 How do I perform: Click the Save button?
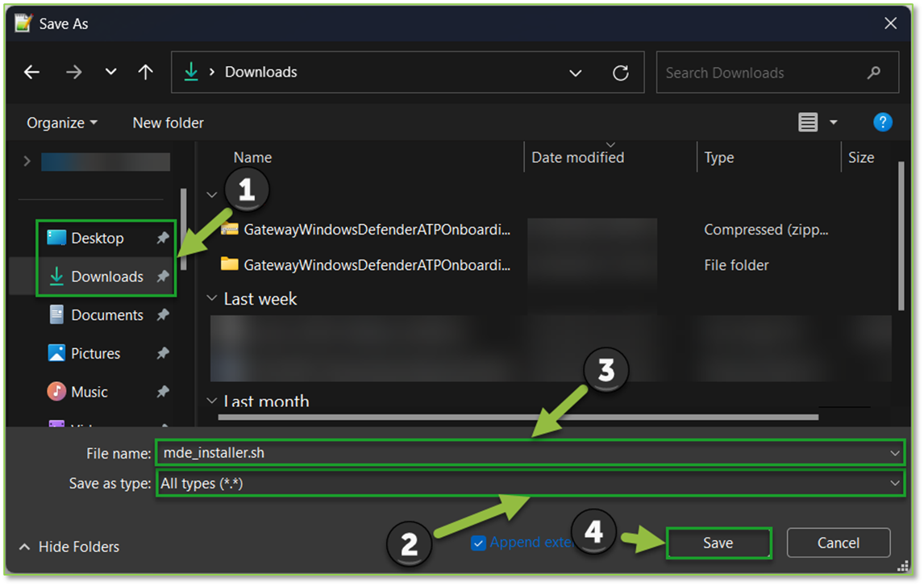coord(718,542)
